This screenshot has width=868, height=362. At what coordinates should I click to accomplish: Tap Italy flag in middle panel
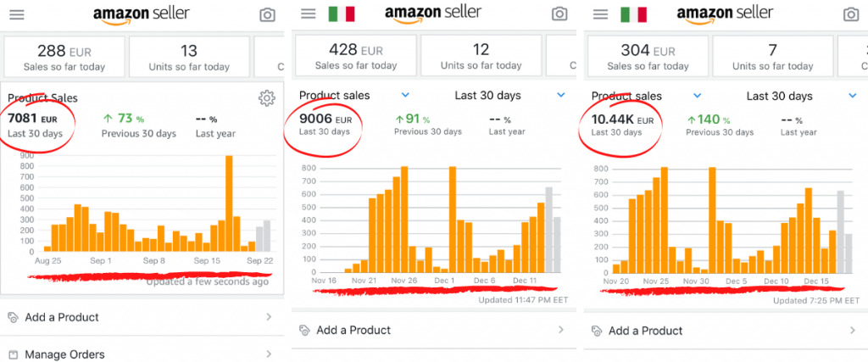342,14
